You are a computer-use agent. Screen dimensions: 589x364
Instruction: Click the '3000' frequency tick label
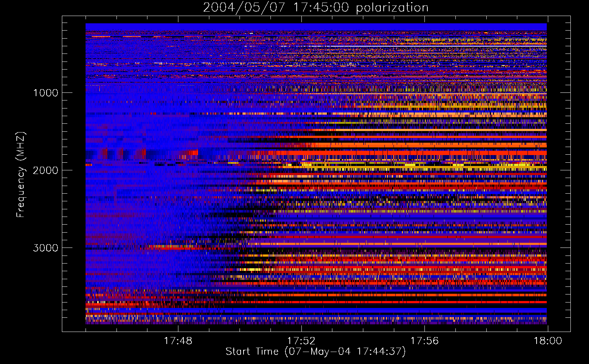coord(46,248)
